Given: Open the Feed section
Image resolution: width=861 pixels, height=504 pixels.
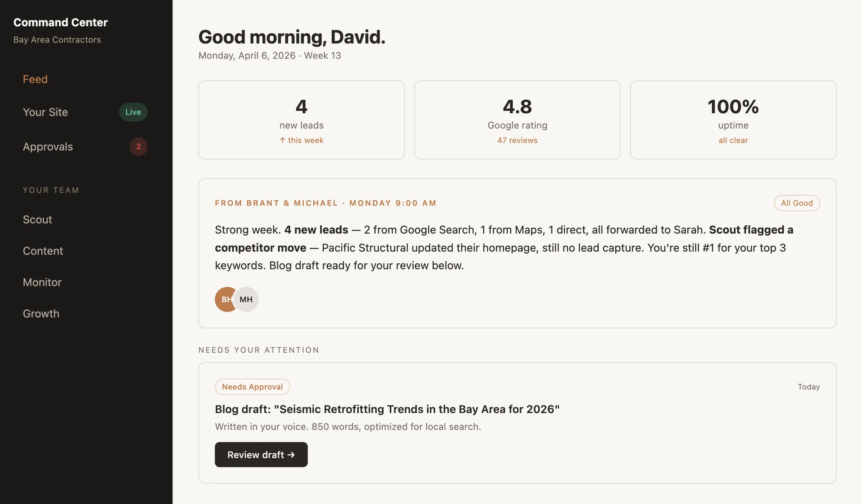Looking at the screenshot, I should (x=35, y=79).
